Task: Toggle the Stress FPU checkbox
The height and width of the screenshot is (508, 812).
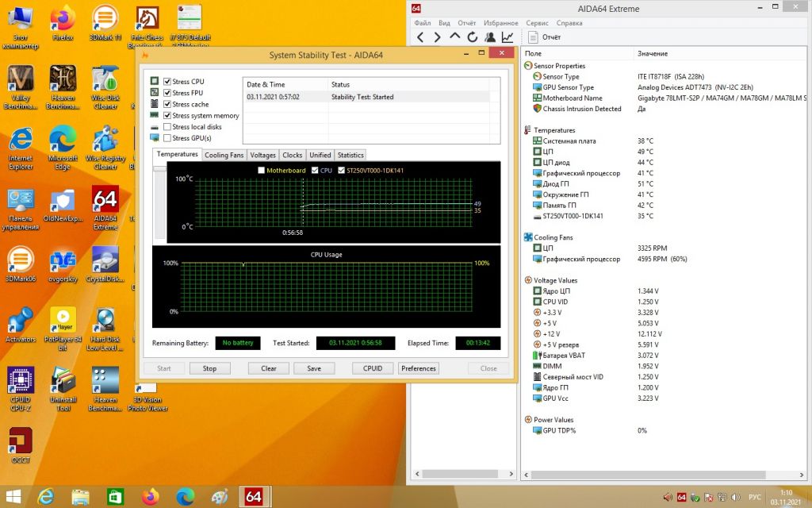Action: [167, 93]
